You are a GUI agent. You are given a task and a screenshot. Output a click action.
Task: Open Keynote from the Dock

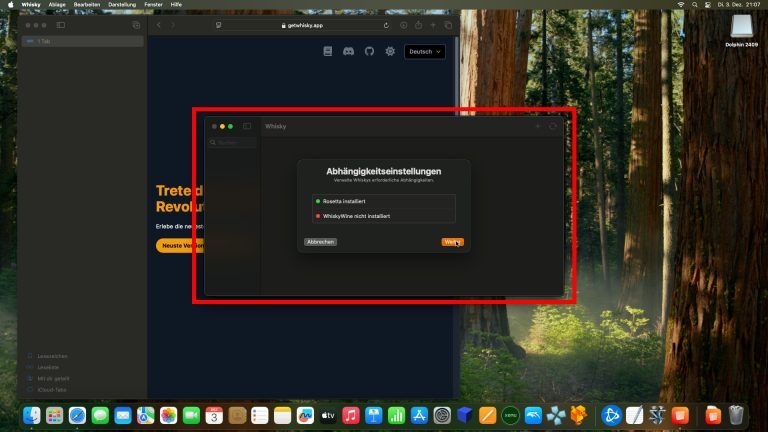pos(374,415)
